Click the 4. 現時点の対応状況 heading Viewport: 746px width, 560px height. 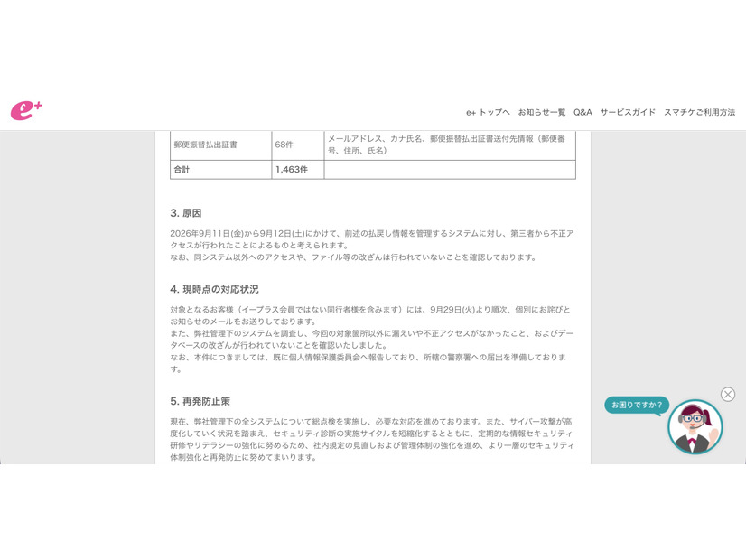pos(214,289)
